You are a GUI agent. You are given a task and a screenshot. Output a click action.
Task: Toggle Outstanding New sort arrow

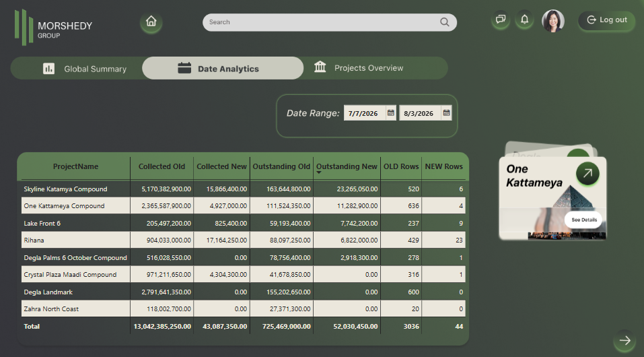tap(319, 172)
